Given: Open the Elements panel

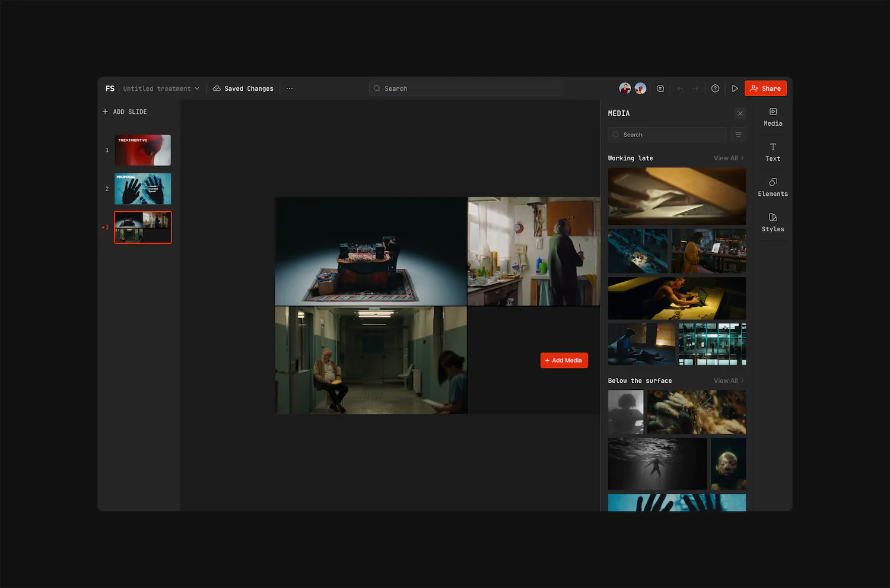Looking at the screenshot, I should 773,187.
